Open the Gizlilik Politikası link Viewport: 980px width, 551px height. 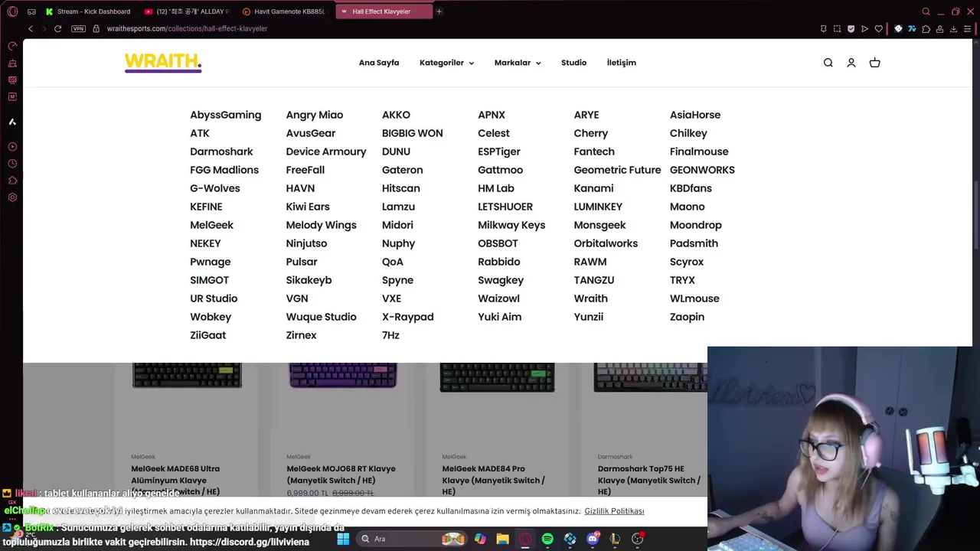tap(614, 511)
